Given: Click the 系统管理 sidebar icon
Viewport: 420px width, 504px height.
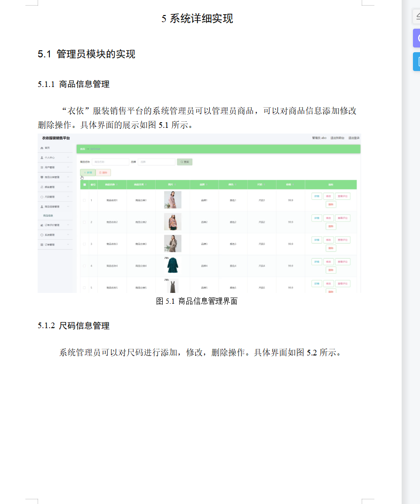Looking at the screenshot, I should click(x=42, y=235).
